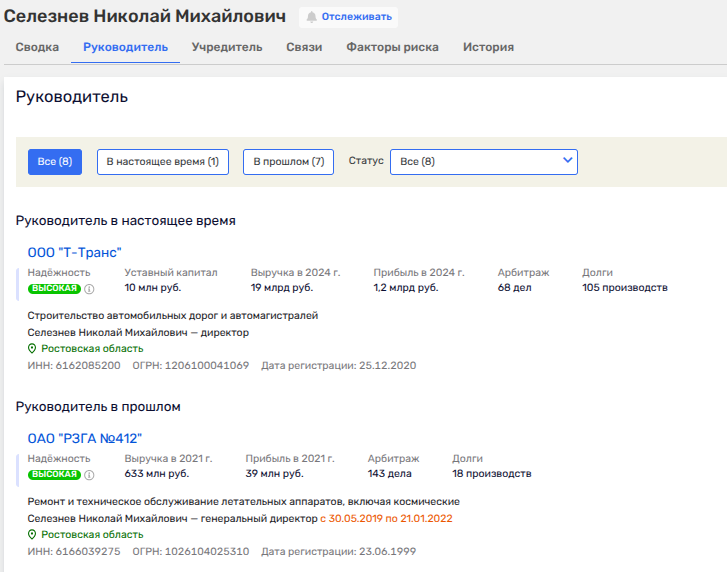The width and height of the screenshot is (727, 572).
Task: Switch to the История tab
Action: coord(488,47)
